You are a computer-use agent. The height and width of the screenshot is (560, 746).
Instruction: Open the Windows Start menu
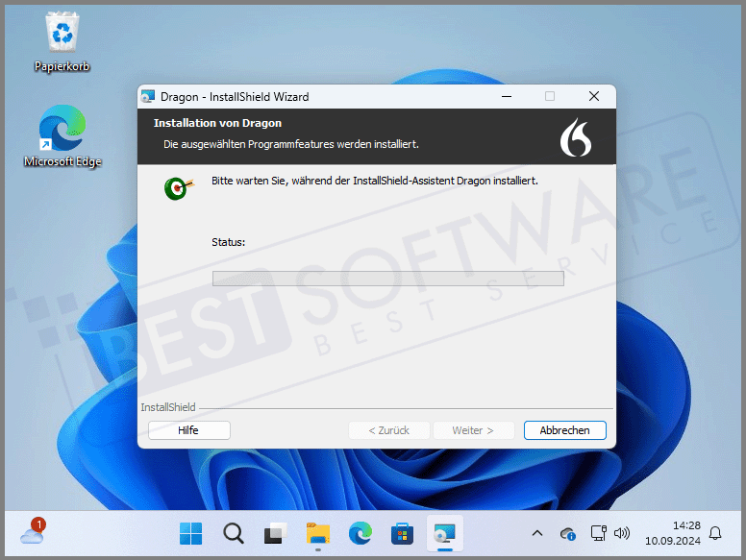[x=191, y=533]
